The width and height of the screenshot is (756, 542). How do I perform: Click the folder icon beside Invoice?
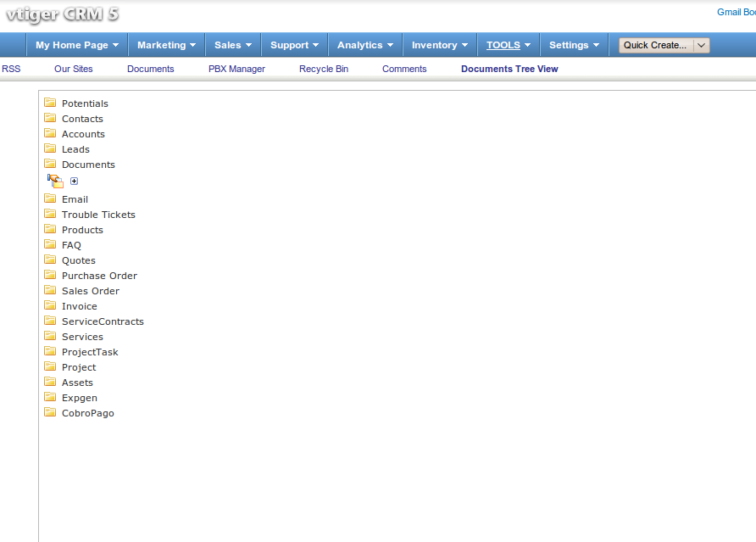[50, 305]
